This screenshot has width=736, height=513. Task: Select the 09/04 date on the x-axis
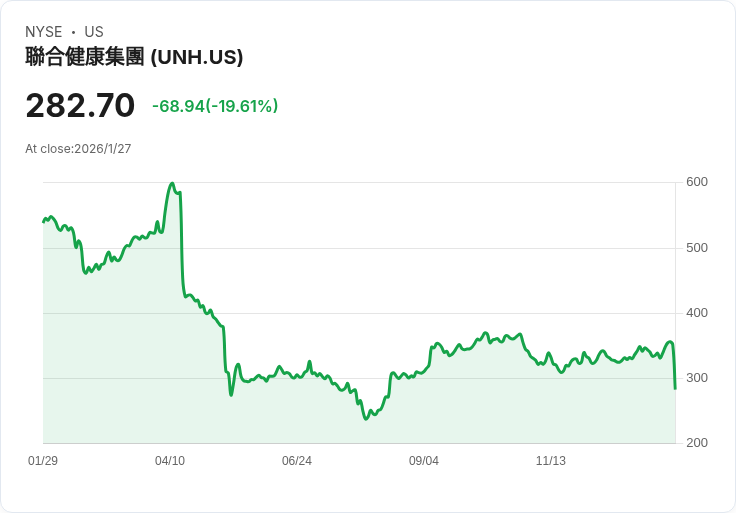tap(424, 461)
